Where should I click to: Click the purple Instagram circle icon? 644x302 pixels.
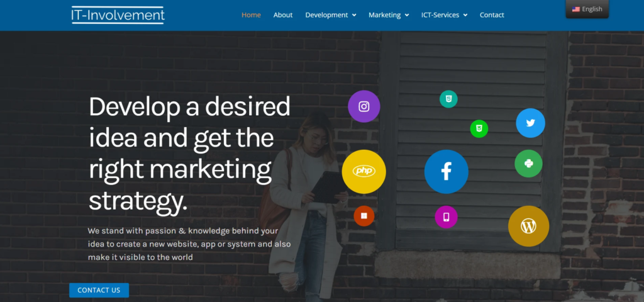[364, 106]
